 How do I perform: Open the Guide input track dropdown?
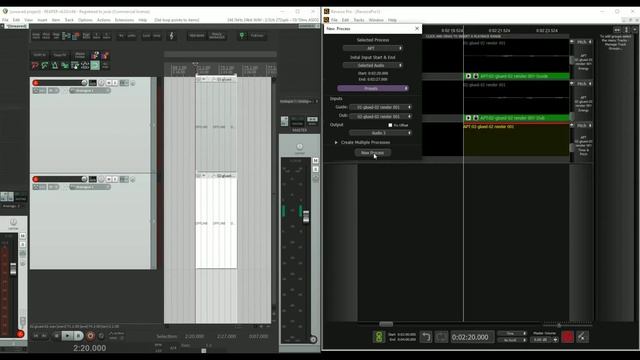[x=380, y=107]
